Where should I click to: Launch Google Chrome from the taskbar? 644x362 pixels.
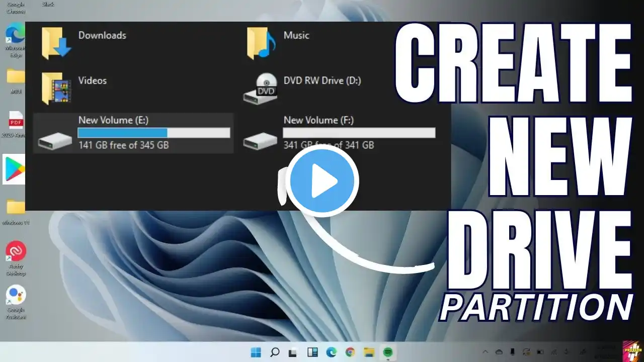click(350, 352)
